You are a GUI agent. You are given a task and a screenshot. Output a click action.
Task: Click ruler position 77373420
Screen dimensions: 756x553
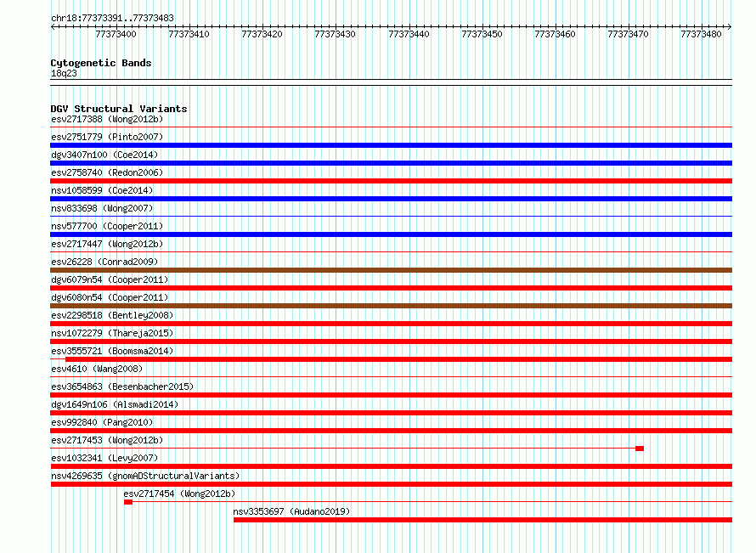[x=262, y=34]
